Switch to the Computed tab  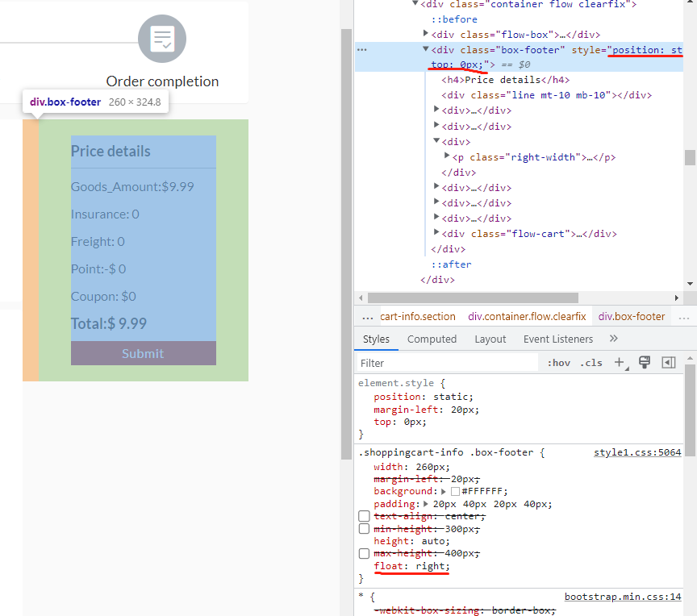tap(432, 339)
